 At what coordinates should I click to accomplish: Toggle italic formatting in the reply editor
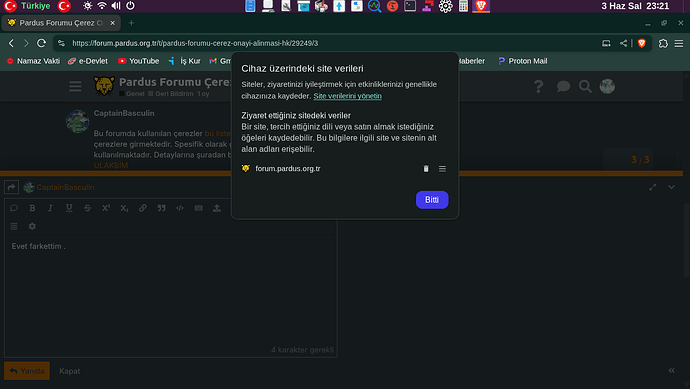tap(50, 208)
